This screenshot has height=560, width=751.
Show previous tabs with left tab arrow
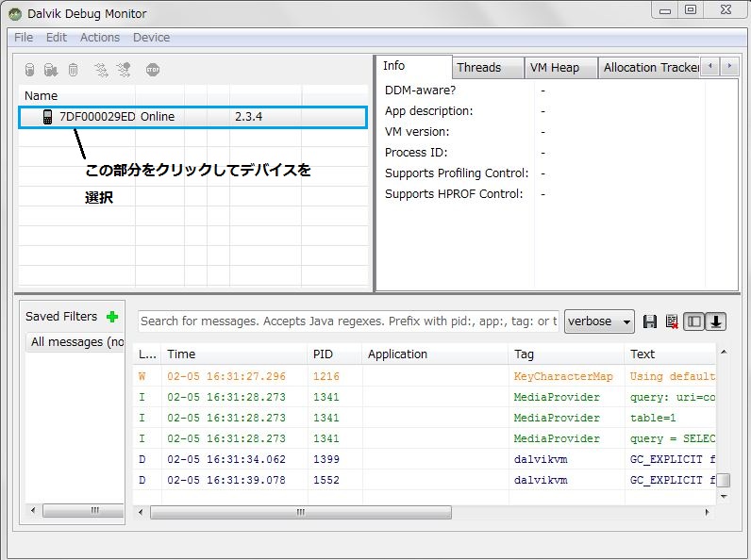710,66
